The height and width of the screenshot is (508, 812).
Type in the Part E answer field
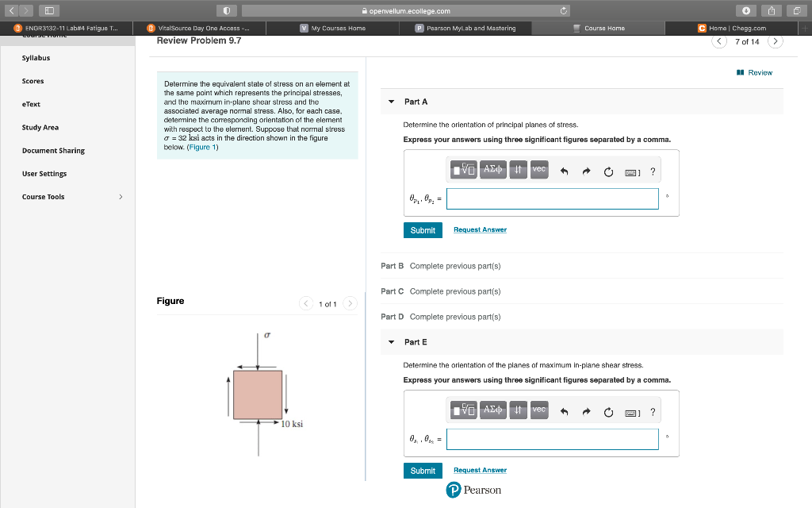click(553, 438)
